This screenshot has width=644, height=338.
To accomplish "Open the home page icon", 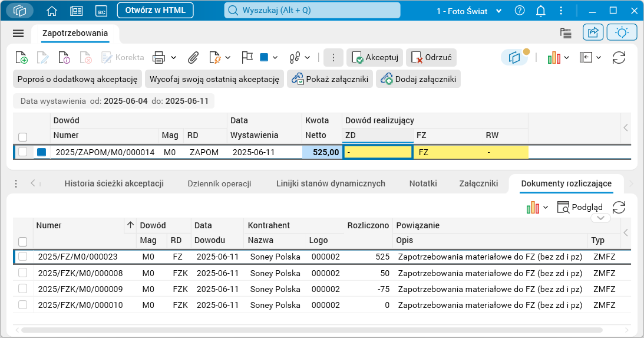I will tap(52, 11).
